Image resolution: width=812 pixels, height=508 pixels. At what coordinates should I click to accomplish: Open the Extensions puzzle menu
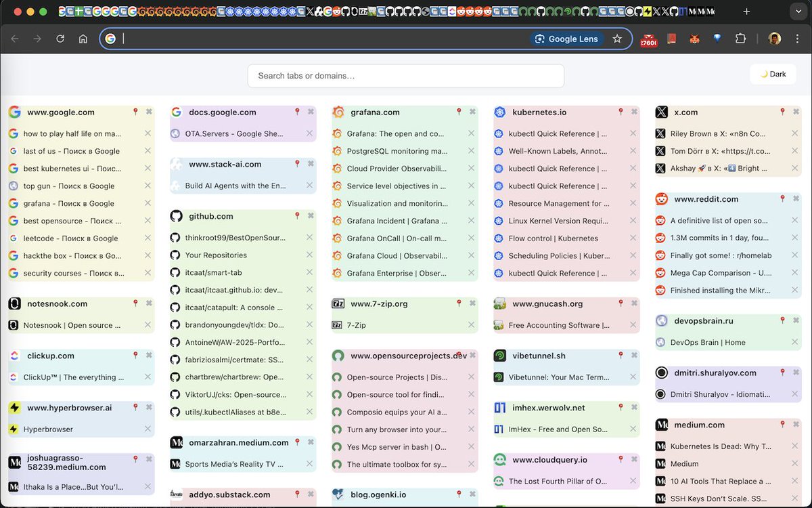tap(740, 39)
